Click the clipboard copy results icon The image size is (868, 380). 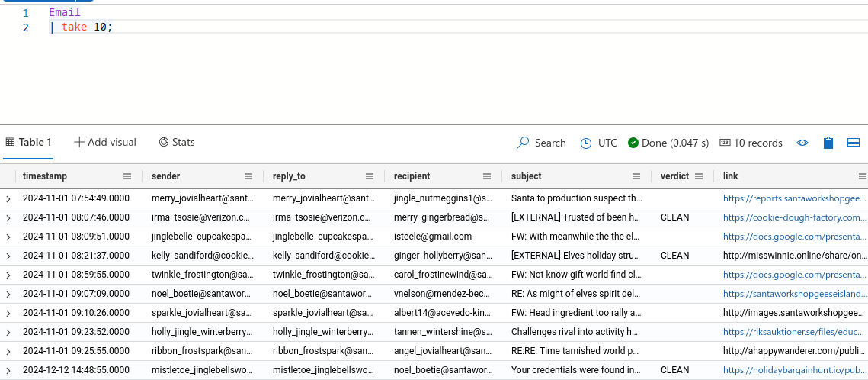(828, 143)
